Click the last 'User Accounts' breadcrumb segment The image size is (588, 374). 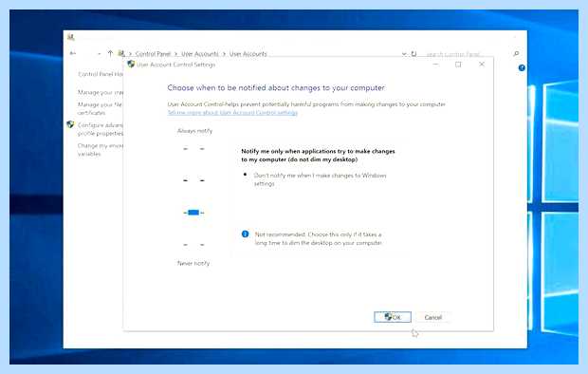click(248, 54)
